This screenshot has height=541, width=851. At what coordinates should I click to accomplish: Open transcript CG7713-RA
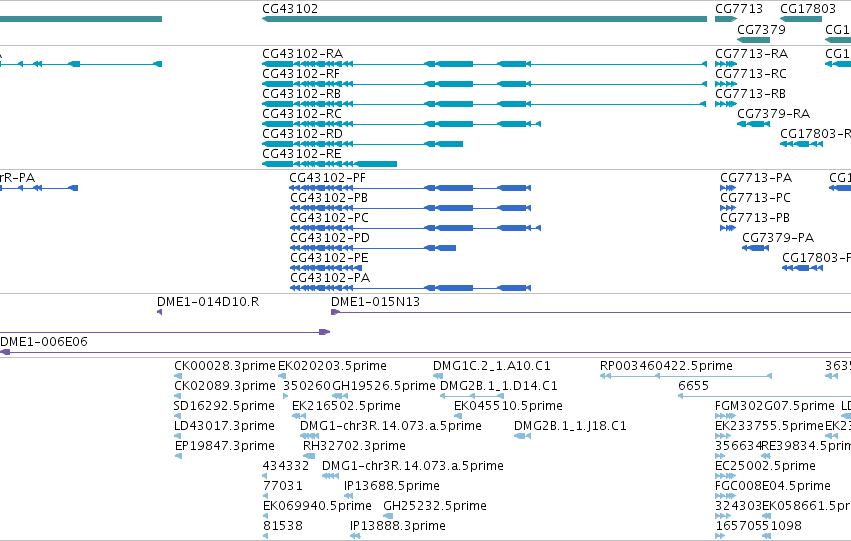751,54
